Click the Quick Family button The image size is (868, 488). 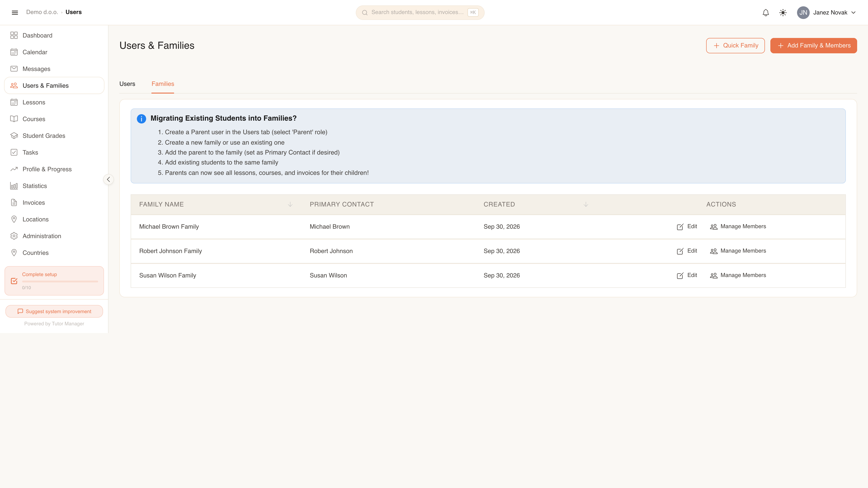point(735,45)
